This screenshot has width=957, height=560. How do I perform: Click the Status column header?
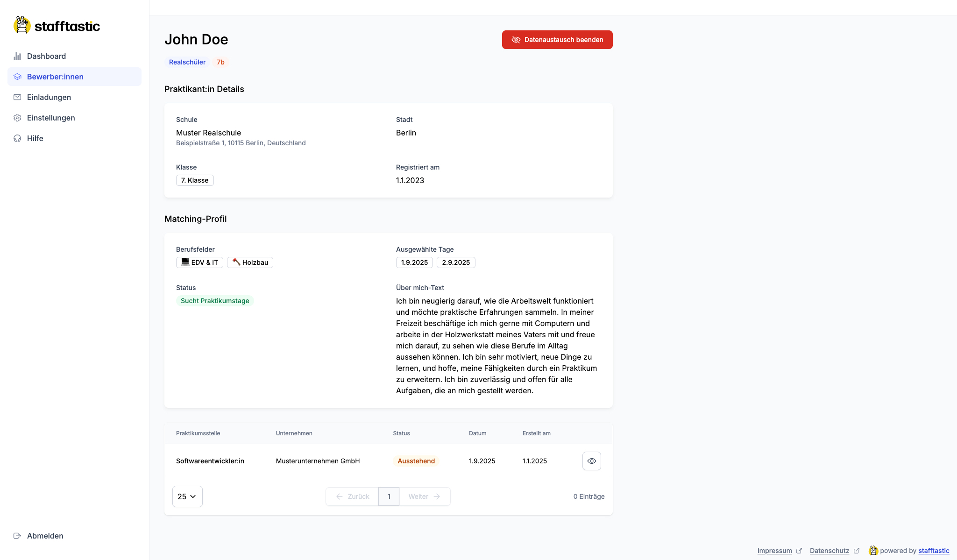click(401, 433)
